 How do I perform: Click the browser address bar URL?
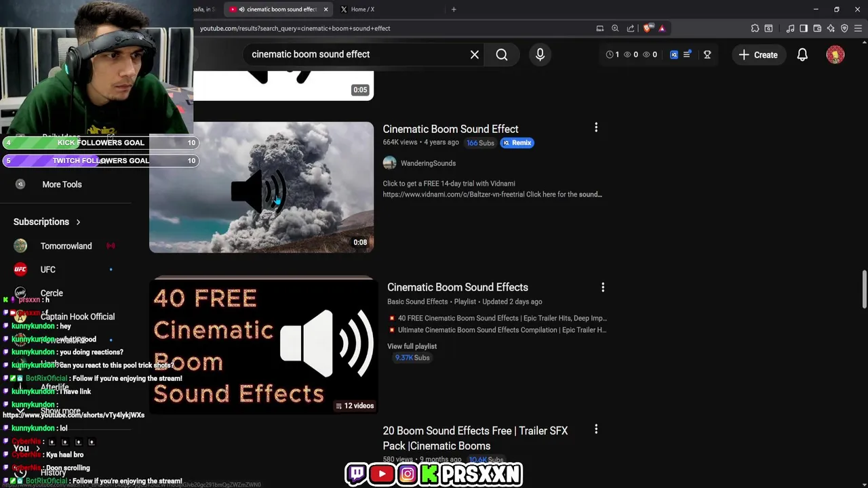pyautogui.click(x=295, y=28)
